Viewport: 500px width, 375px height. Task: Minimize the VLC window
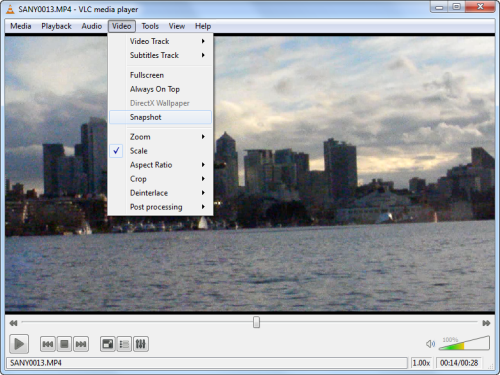[439, 7]
